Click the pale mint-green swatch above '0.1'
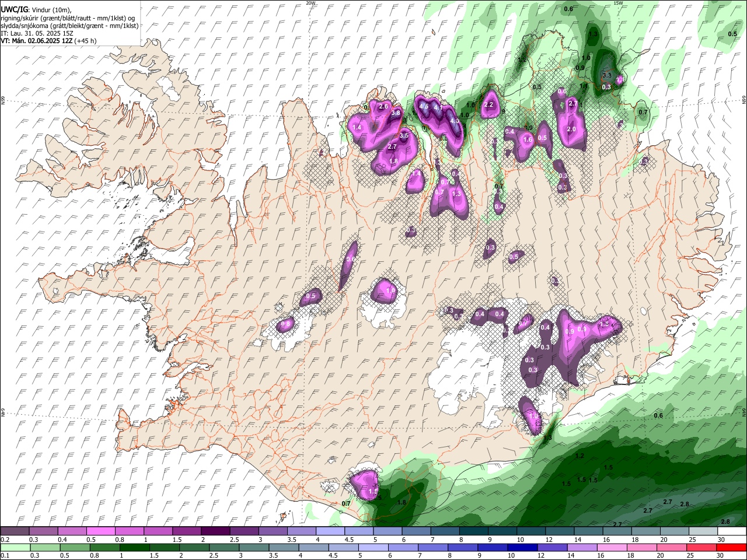 [x=15, y=547]
